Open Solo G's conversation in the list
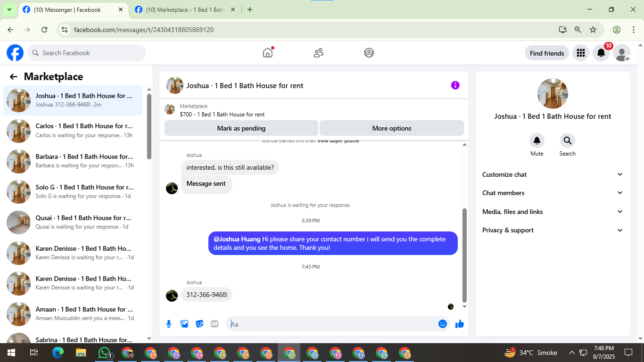The width and height of the screenshot is (644, 362). pyautogui.click(x=73, y=192)
